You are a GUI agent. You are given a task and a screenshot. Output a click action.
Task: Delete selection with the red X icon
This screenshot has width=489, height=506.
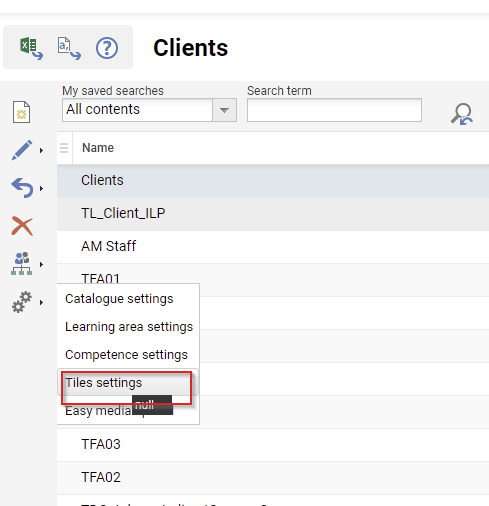22,226
